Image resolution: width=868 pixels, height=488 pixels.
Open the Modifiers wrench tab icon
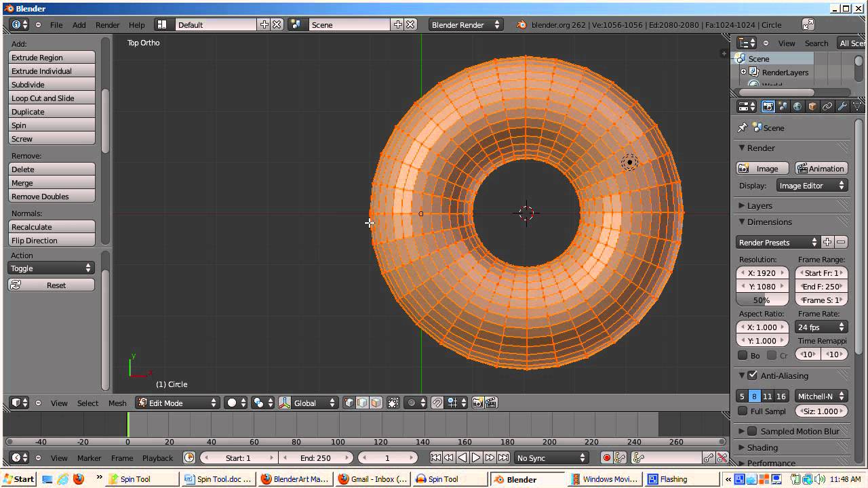tap(842, 106)
